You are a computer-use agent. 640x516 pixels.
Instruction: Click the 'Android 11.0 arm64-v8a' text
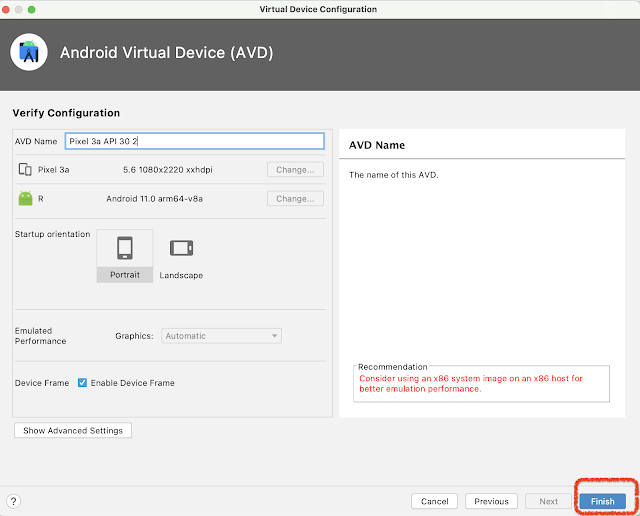(x=154, y=198)
